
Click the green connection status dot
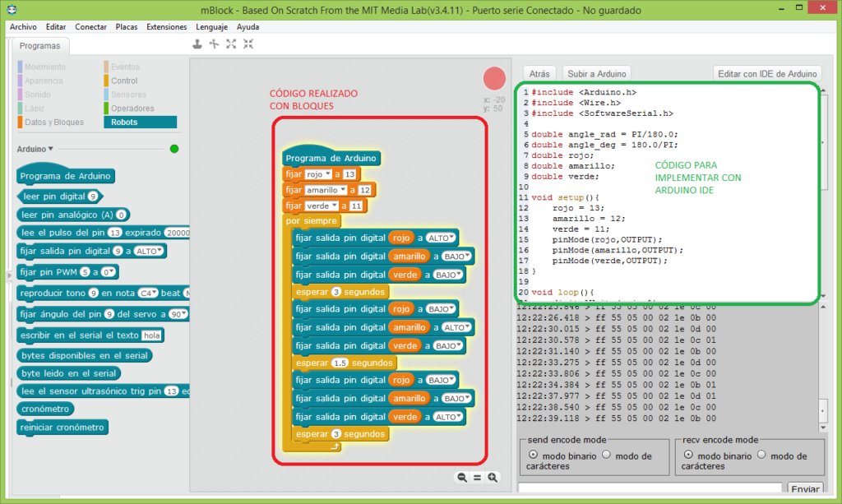pos(173,149)
